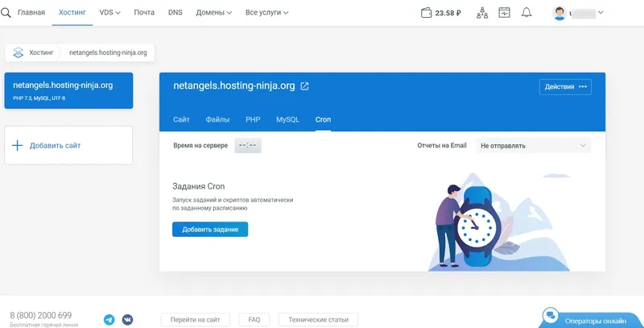Switch to the MySQL tab
Viewport: 644px width, 328px height.
pos(287,119)
